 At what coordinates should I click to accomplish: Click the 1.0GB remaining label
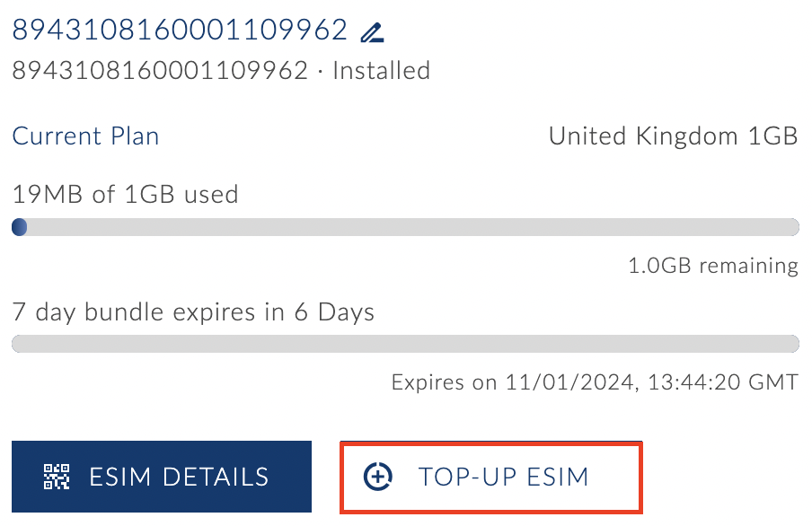click(711, 266)
